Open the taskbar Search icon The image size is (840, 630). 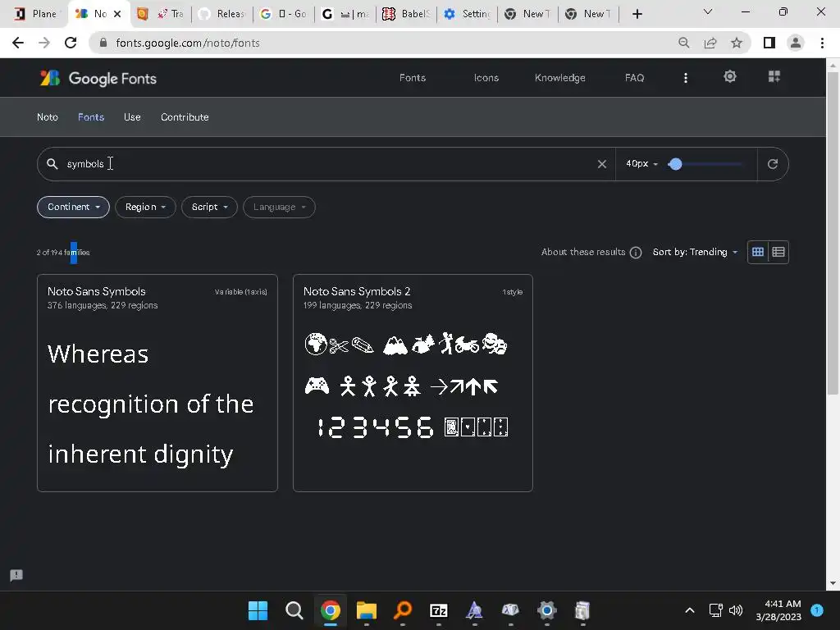point(294,610)
